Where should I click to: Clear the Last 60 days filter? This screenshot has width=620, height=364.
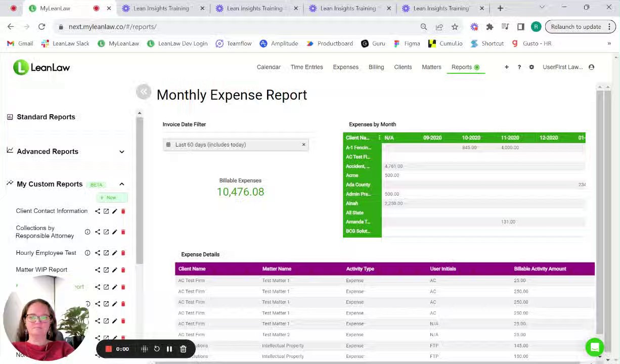(x=303, y=145)
